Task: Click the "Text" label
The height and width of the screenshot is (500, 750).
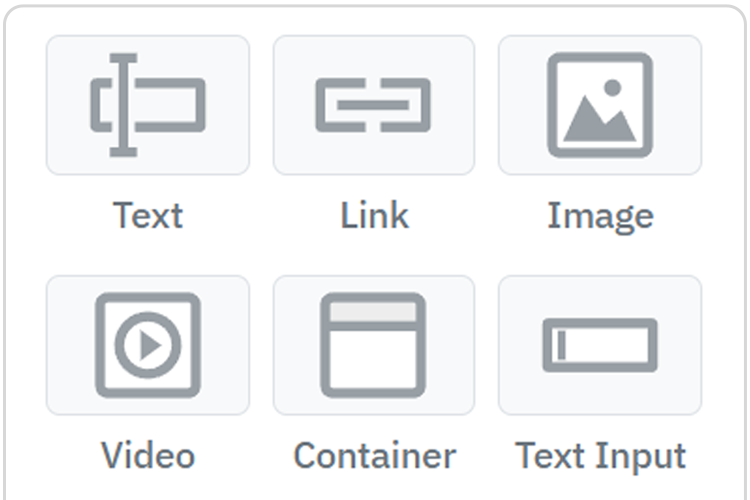Action: click(x=148, y=215)
